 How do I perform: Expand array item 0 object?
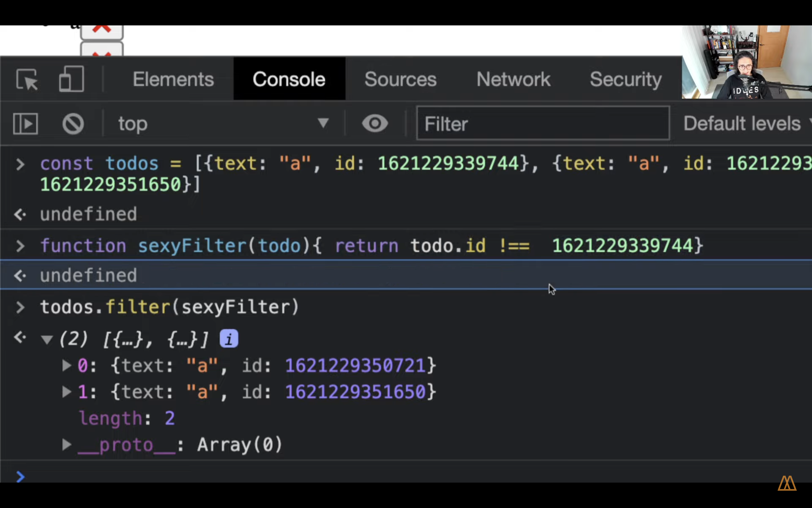pyautogui.click(x=67, y=365)
